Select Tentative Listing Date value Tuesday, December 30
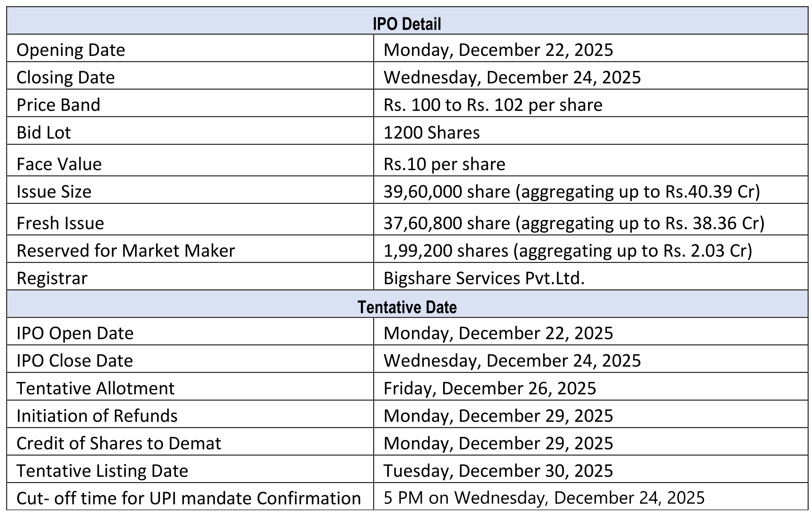This screenshot has width=812, height=514. click(x=498, y=471)
